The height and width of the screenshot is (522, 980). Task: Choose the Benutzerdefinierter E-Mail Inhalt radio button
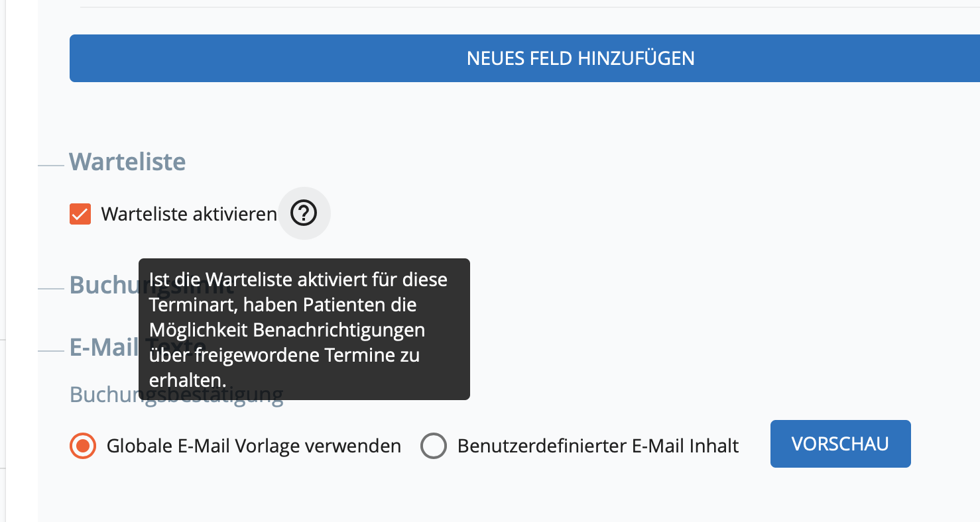[x=434, y=446]
